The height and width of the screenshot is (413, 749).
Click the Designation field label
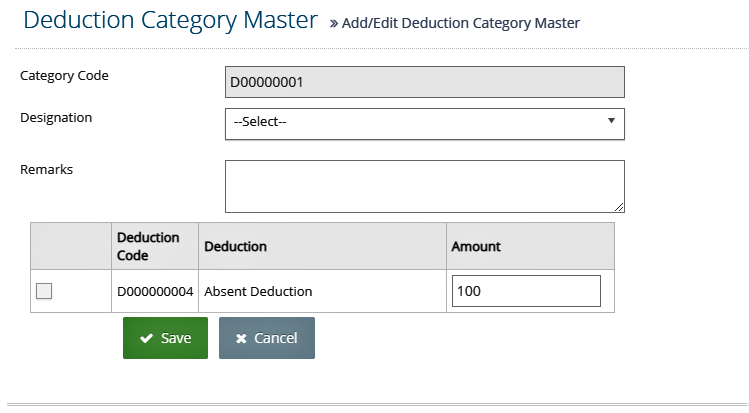(56, 117)
